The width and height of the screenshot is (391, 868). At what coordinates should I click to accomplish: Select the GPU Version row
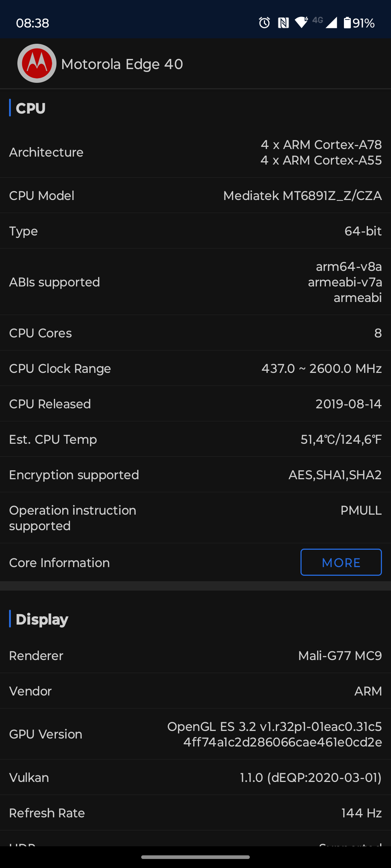(195, 734)
